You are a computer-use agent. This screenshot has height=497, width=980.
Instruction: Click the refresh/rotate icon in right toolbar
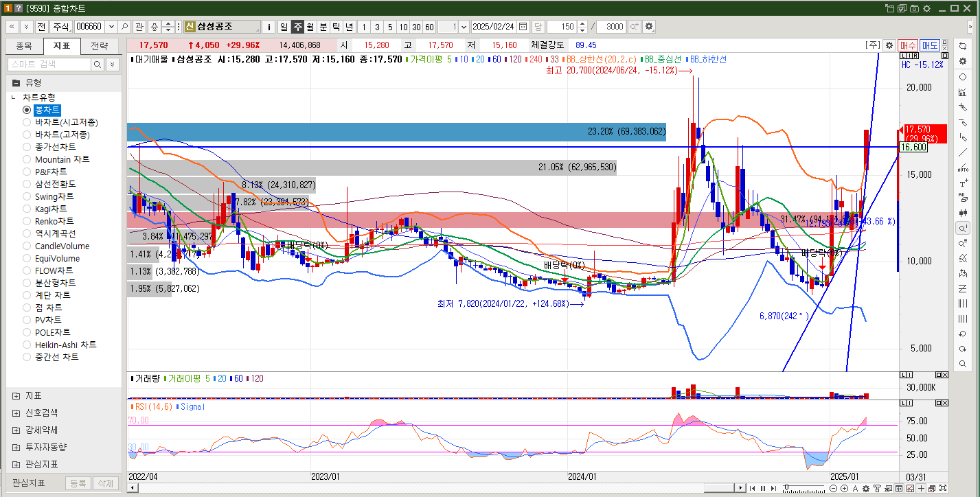point(963,46)
